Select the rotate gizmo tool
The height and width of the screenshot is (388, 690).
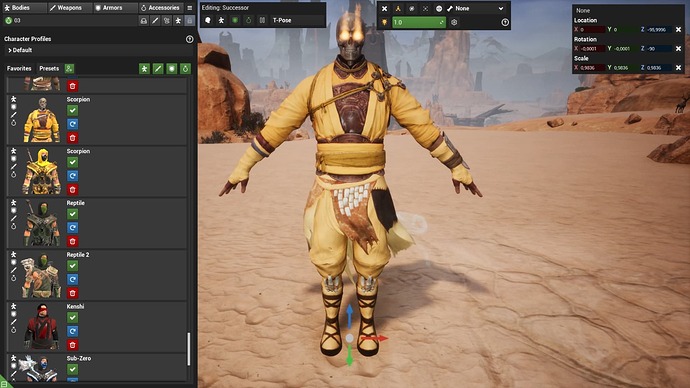(x=411, y=8)
